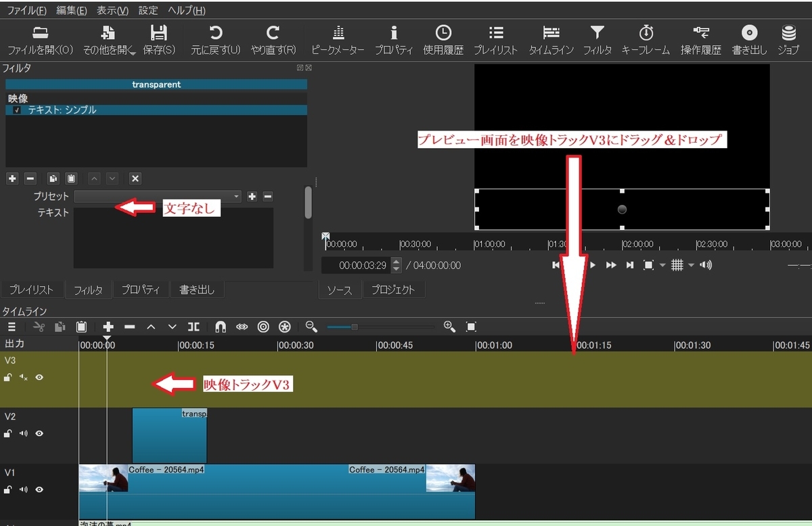Open player zoom dropdown arrow
This screenshot has width=812, height=526.
662,265
